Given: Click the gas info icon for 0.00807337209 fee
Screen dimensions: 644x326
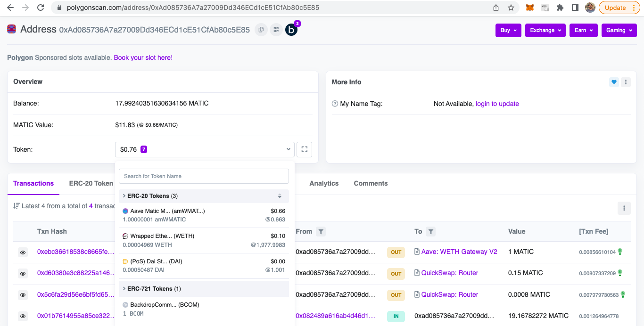Looking at the screenshot, I should [x=620, y=273].
